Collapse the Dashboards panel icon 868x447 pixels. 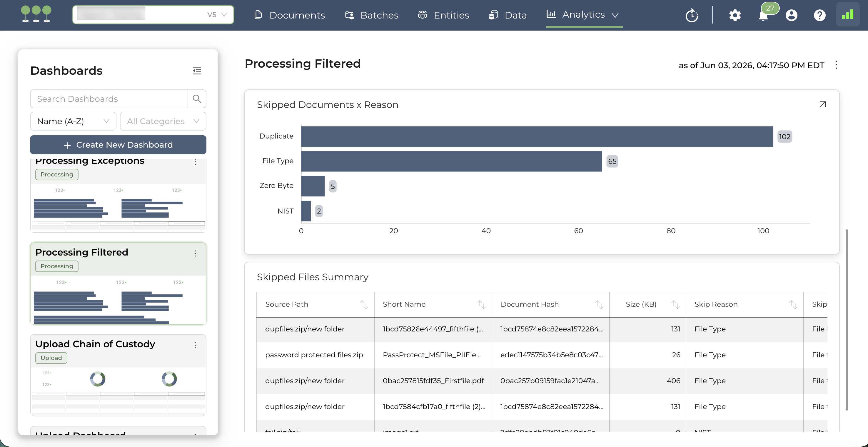click(x=197, y=71)
